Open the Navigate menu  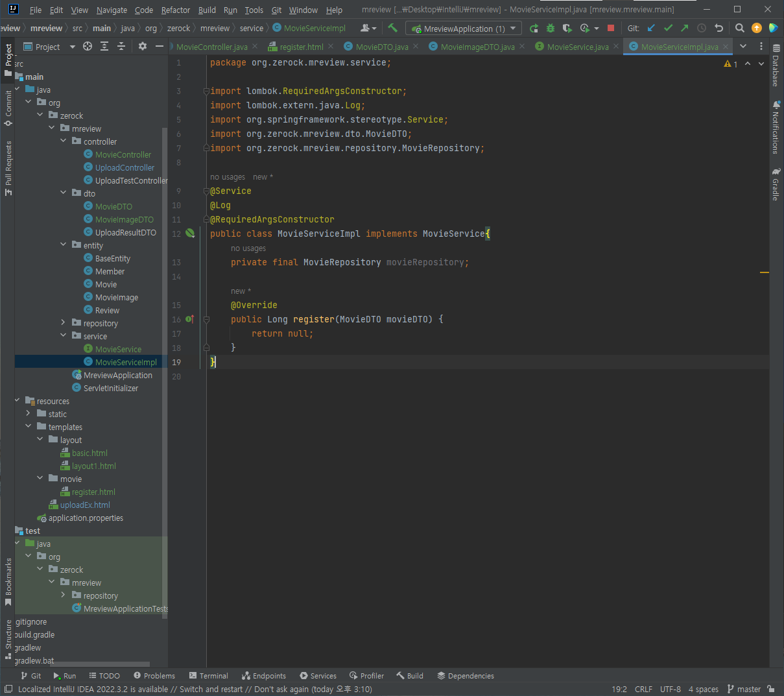(112, 10)
